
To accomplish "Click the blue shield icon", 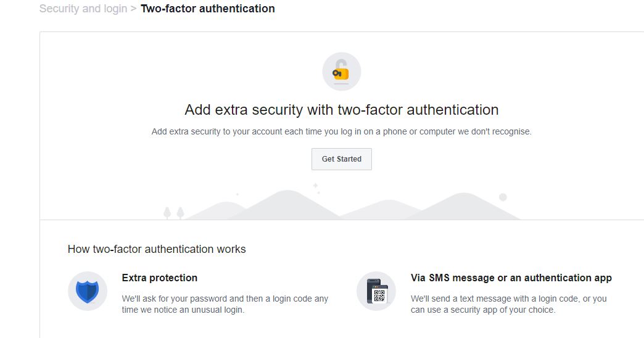I will (88, 291).
